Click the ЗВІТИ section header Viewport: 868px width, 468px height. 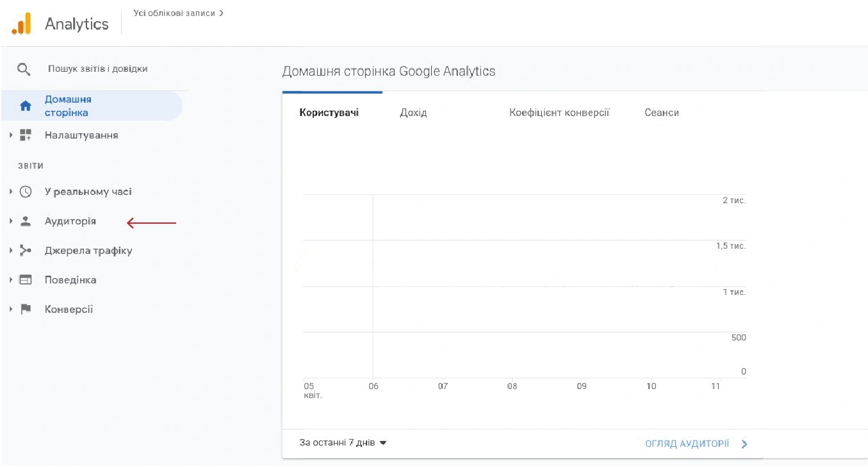click(31, 166)
